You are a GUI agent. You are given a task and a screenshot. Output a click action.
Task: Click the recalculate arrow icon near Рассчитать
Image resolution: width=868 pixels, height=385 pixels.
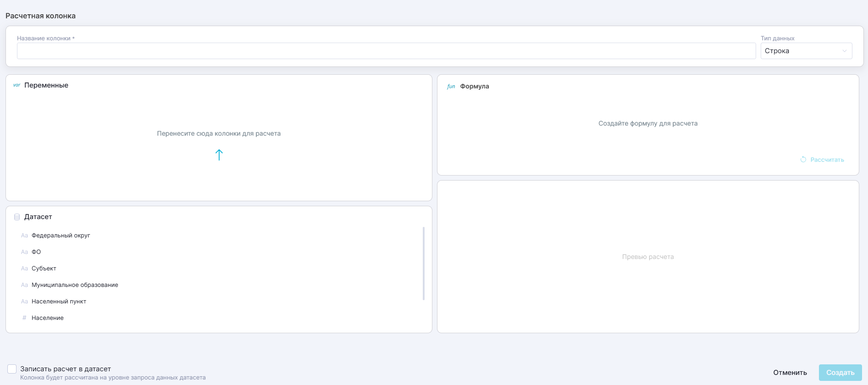coord(803,159)
